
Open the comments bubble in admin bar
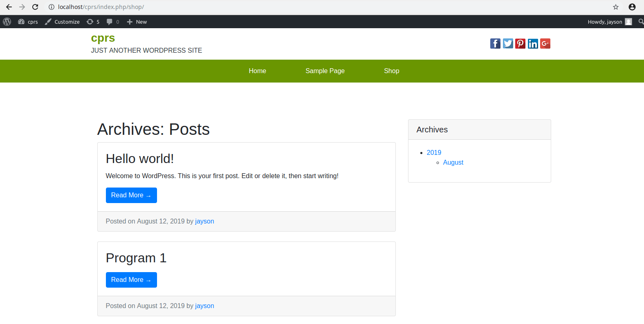tap(112, 22)
